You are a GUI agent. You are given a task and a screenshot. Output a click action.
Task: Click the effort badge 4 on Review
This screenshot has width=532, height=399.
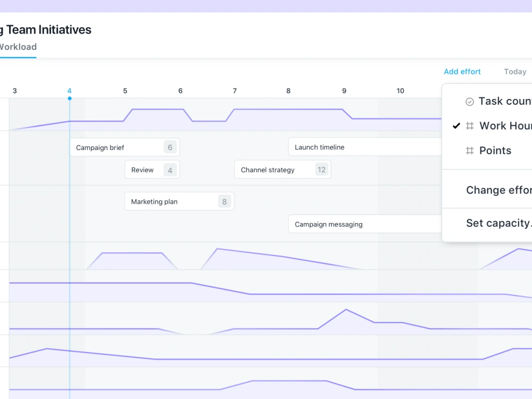[x=170, y=170]
